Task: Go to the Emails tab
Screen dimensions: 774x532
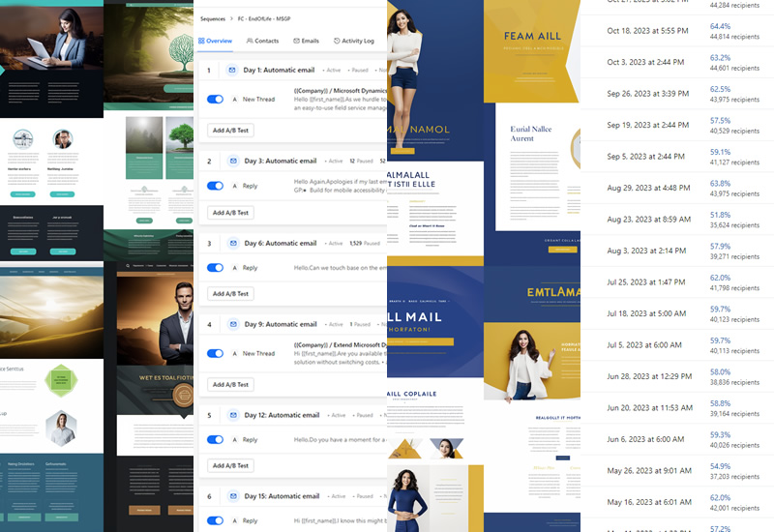Action: click(x=306, y=42)
